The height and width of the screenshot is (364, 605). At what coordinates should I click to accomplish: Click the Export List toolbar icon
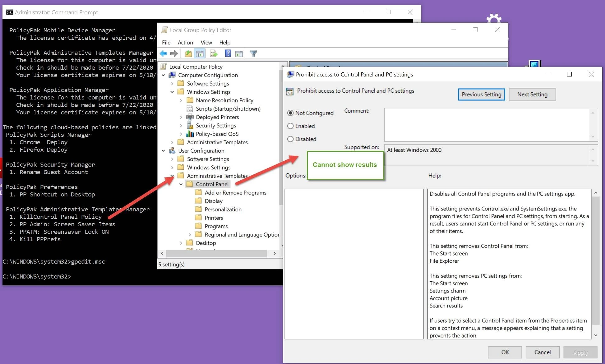point(214,53)
